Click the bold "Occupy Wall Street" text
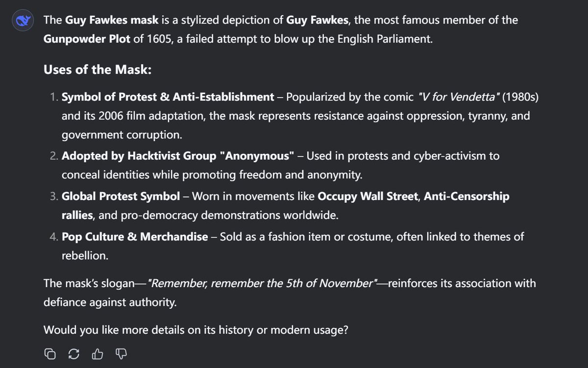This screenshot has width=588, height=368. click(x=368, y=196)
